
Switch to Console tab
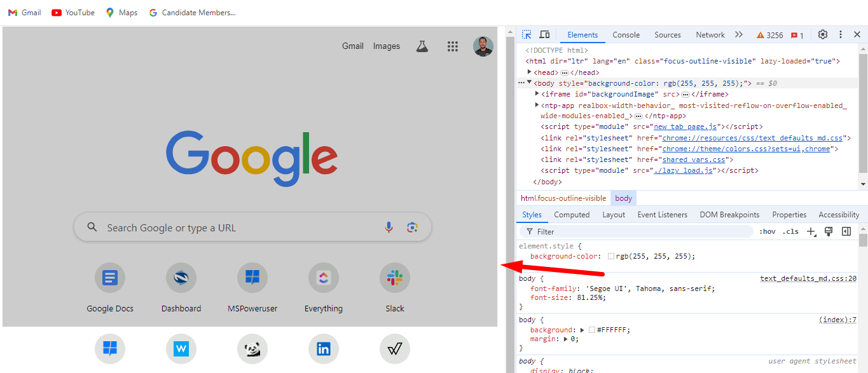[x=626, y=35]
